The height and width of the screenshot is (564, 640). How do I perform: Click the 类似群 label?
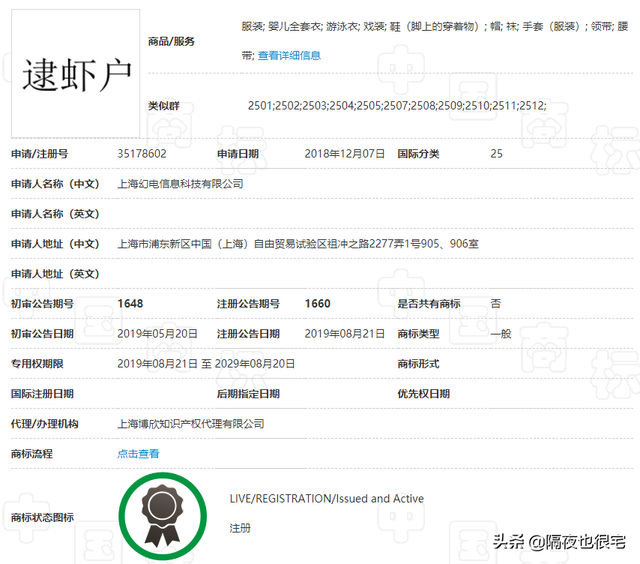(x=164, y=106)
